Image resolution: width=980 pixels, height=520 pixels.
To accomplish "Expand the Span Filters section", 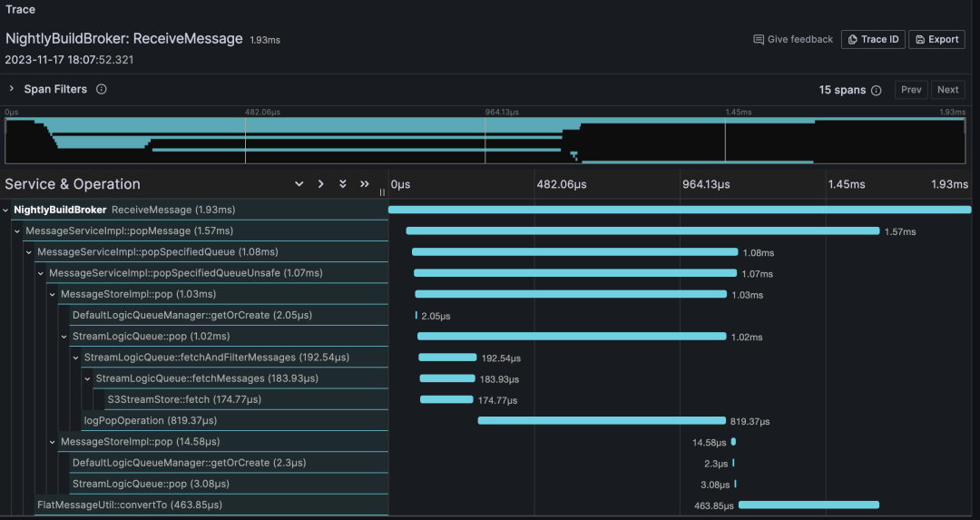I will 12,90.
